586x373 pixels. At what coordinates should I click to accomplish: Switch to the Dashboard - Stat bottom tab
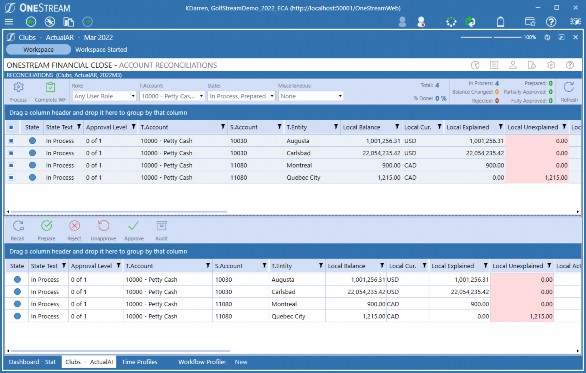(x=32, y=362)
